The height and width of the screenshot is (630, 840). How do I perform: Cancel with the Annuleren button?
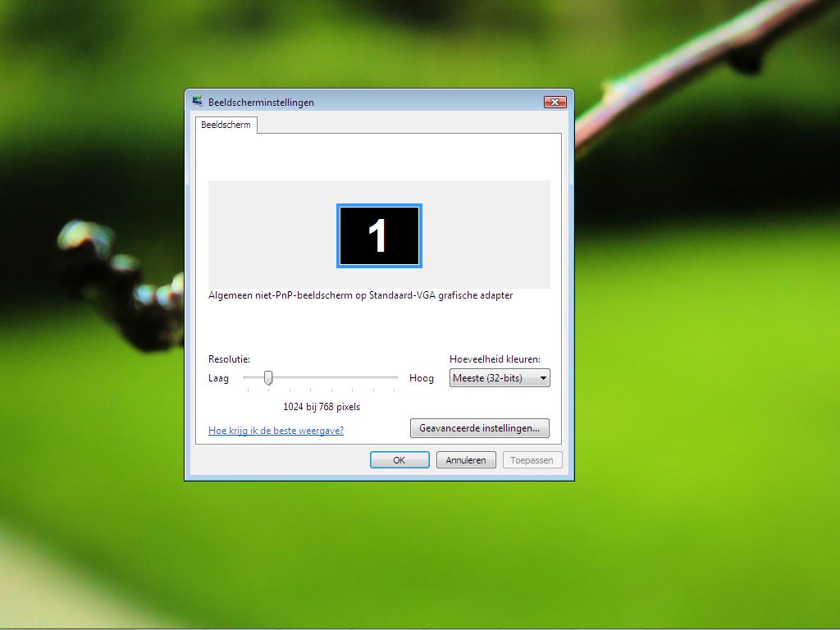pos(466,460)
